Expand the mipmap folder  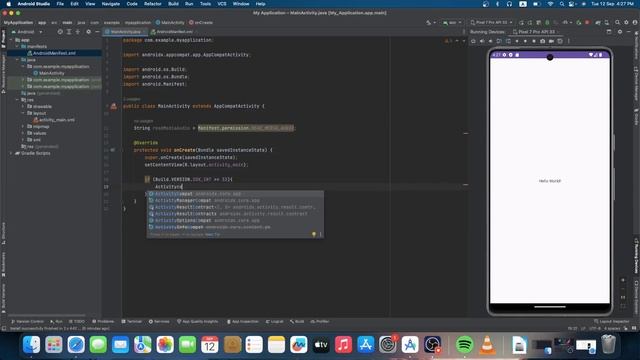[23, 127]
